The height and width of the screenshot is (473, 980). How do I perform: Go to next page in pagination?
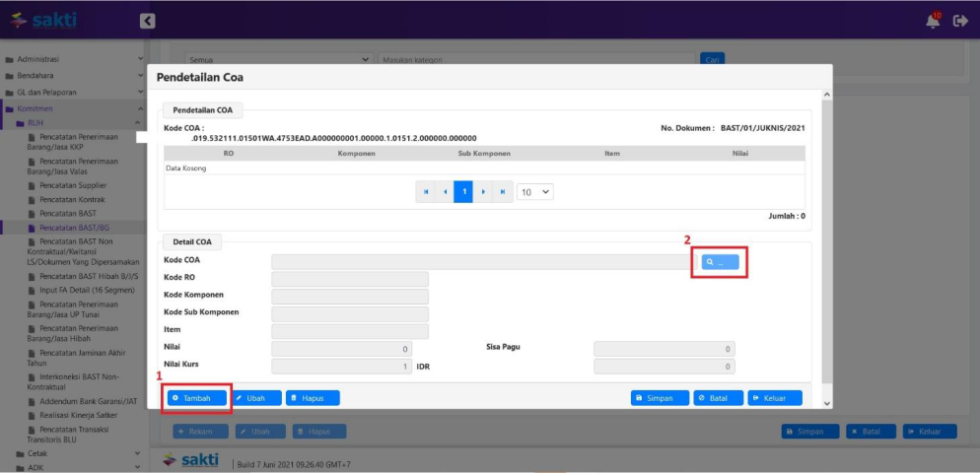[x=483, y=192]
